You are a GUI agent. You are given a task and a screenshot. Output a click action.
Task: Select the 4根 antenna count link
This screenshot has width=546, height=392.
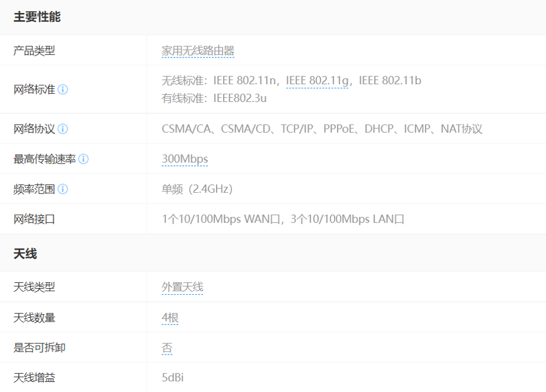click(170, 318)
